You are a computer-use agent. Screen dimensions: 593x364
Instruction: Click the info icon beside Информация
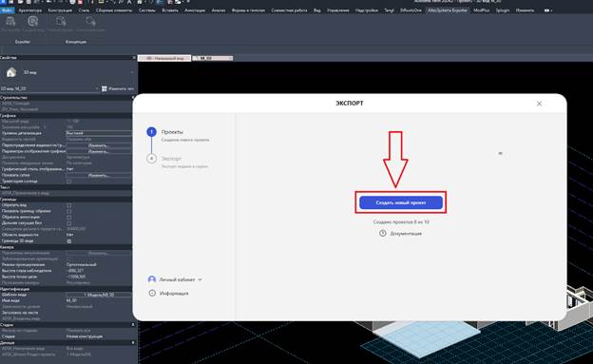152,293
